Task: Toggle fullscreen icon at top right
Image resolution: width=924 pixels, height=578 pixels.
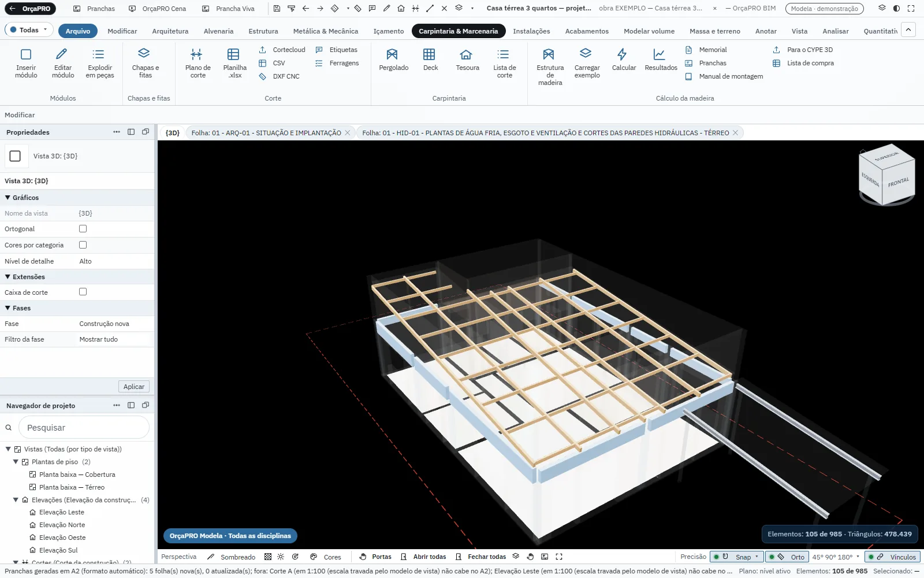Action: [x=911, y=8]
